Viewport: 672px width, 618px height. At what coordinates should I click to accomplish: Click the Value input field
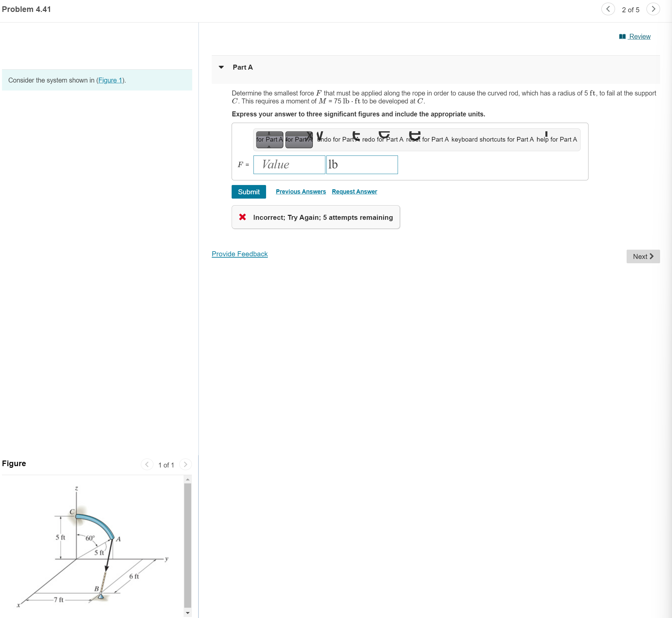pyautogui.click(x=289, y=164)
